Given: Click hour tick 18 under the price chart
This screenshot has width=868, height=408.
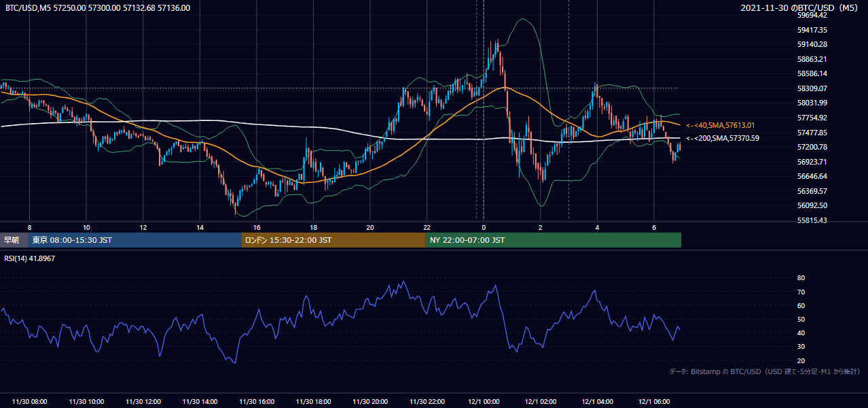Looking at the screenshot, I should [x=313, y=227].
